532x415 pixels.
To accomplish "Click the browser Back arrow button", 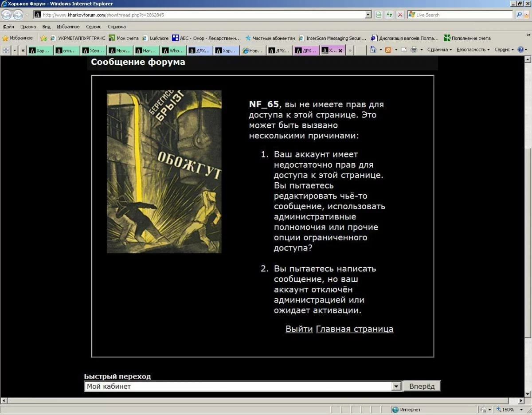I will (6, 15).
